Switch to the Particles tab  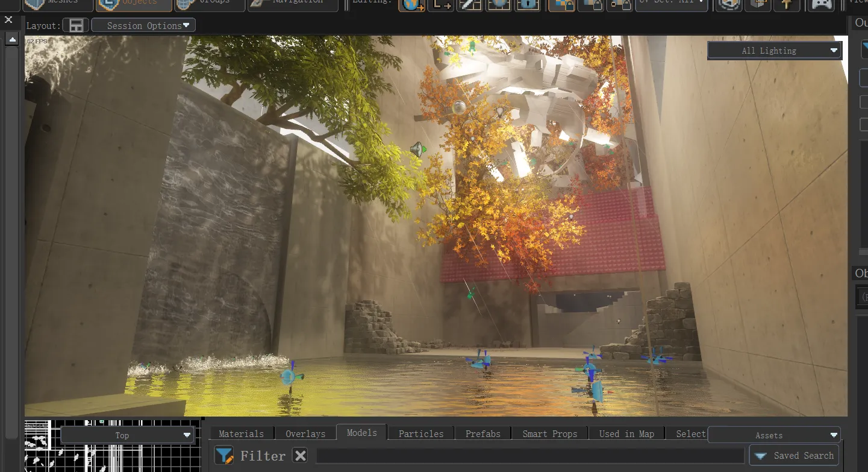(421, 433)
